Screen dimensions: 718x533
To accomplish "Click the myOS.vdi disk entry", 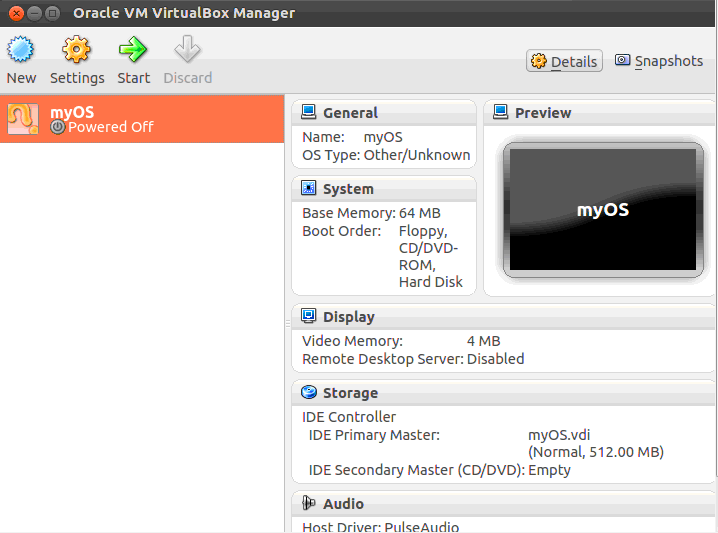I will point(559,435).
